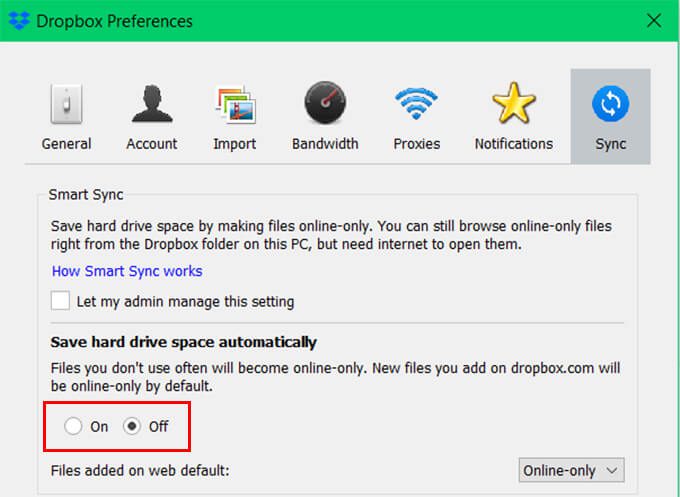Turn on automatic hard drive space saving
Screen dimensions: 680x497
(73, 426)
